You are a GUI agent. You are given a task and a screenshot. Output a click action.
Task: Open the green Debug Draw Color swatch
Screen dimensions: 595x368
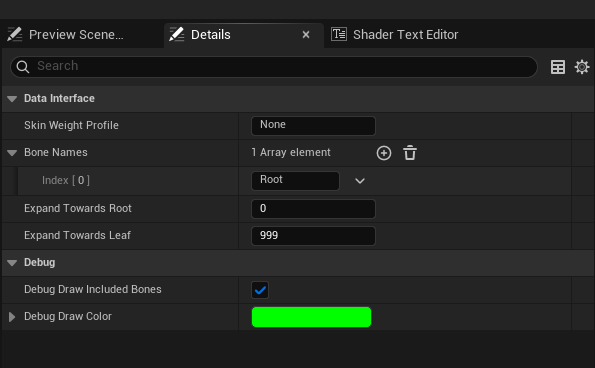tap(311, 317)
